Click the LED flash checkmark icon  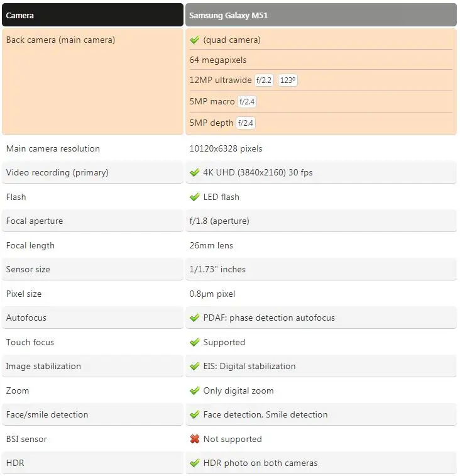click(x=195, y=197)
